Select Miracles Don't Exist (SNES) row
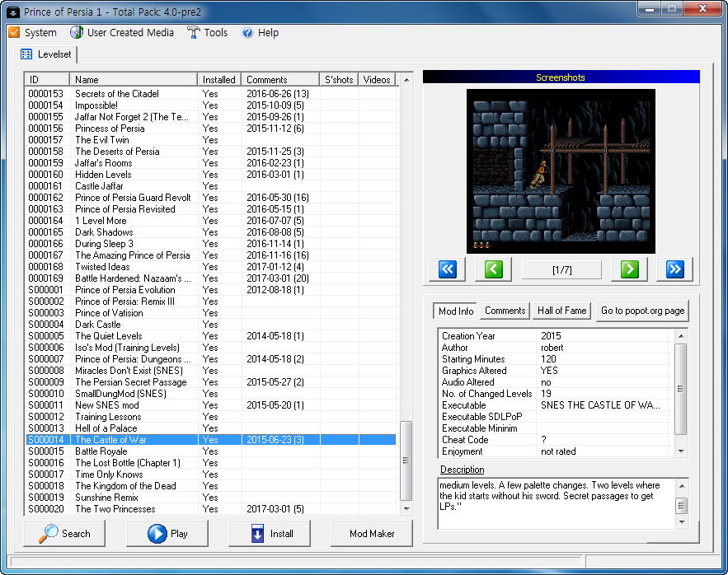Screen dimensions: 728x575 pyautogui.click(x=211, y=371)
